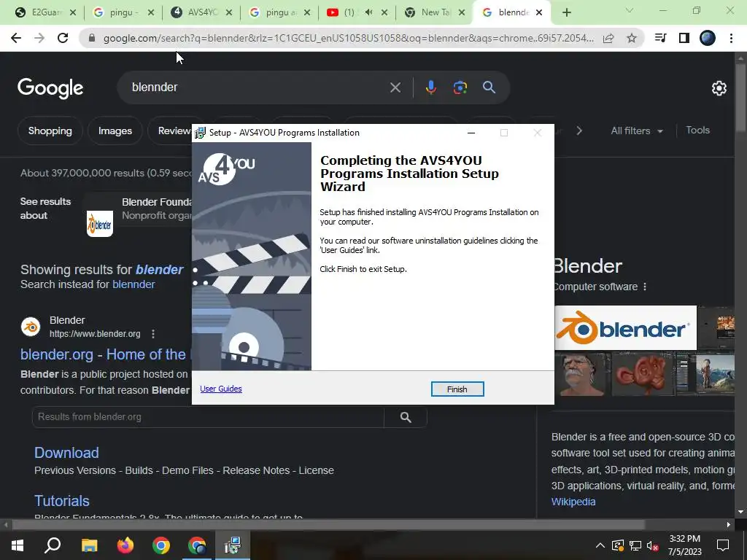Image resolution: width=747 pixels, height=560 pixels.
Task: Open more options for blender.org result
Action: pyautogui.click(x=153, y=334)
